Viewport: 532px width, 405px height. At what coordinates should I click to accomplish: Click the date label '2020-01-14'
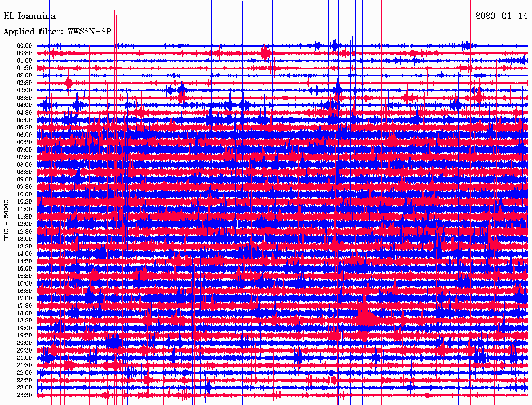pyautogui.click(x=501, y=16)
